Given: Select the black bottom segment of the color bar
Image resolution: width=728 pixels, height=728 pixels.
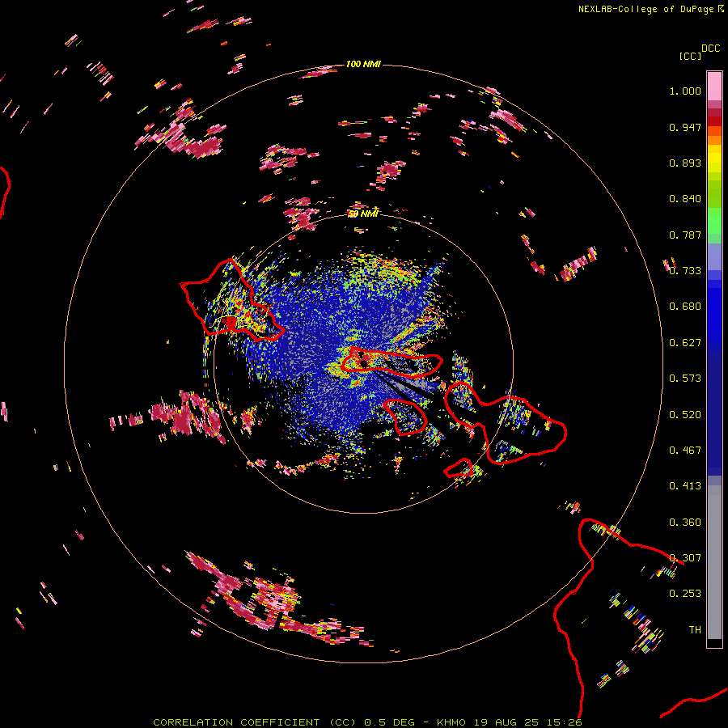Looking at the screenshot, I should [x=714, y=643].
